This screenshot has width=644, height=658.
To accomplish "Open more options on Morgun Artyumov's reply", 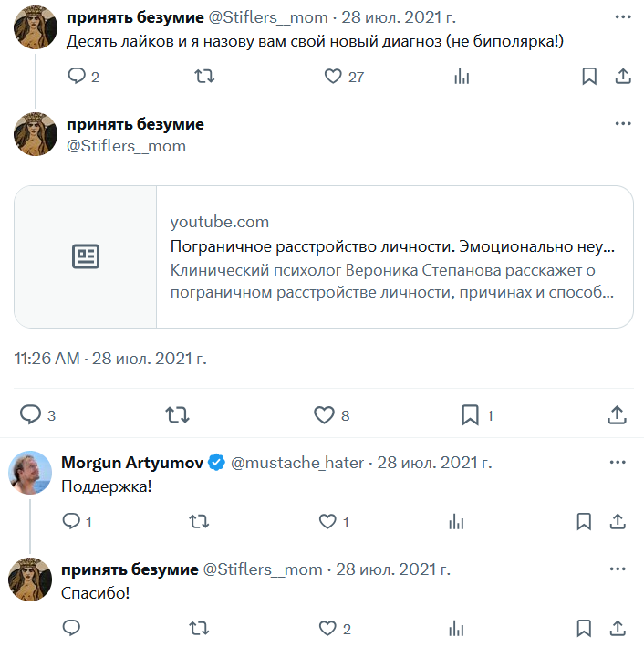I will pyautogui.click(x=623, y=462).
